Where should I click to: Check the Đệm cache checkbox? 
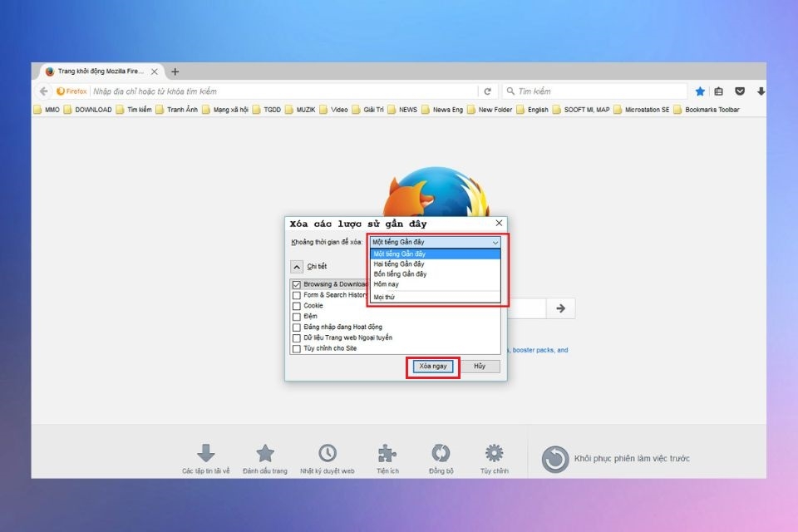click(297, 317)
